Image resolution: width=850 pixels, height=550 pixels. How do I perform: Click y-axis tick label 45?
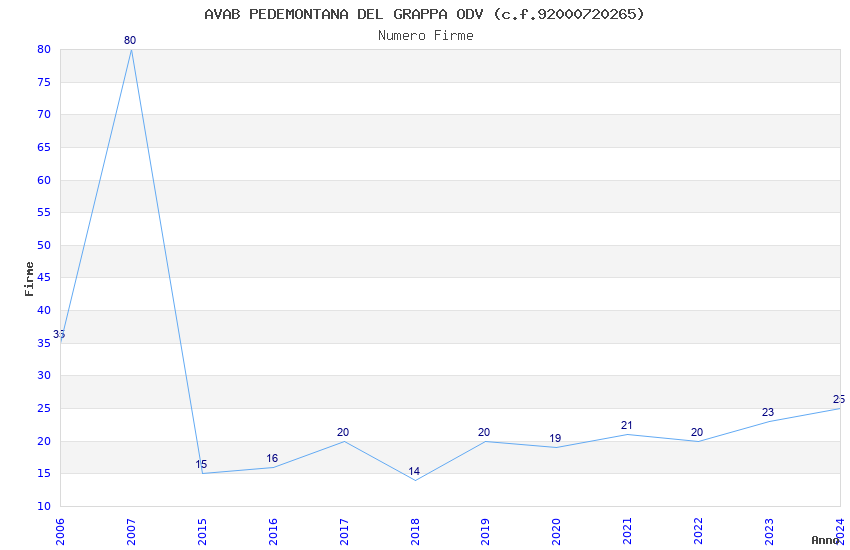(44, 277)
